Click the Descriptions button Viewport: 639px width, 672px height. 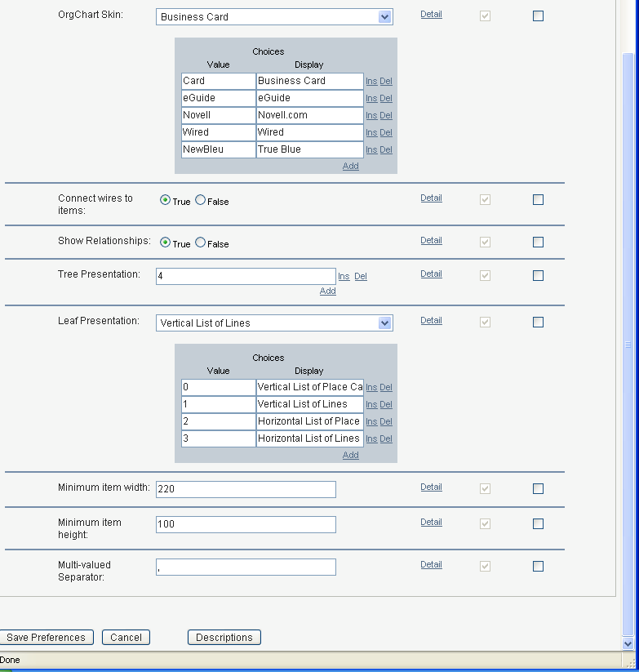[x=224, y=637]
